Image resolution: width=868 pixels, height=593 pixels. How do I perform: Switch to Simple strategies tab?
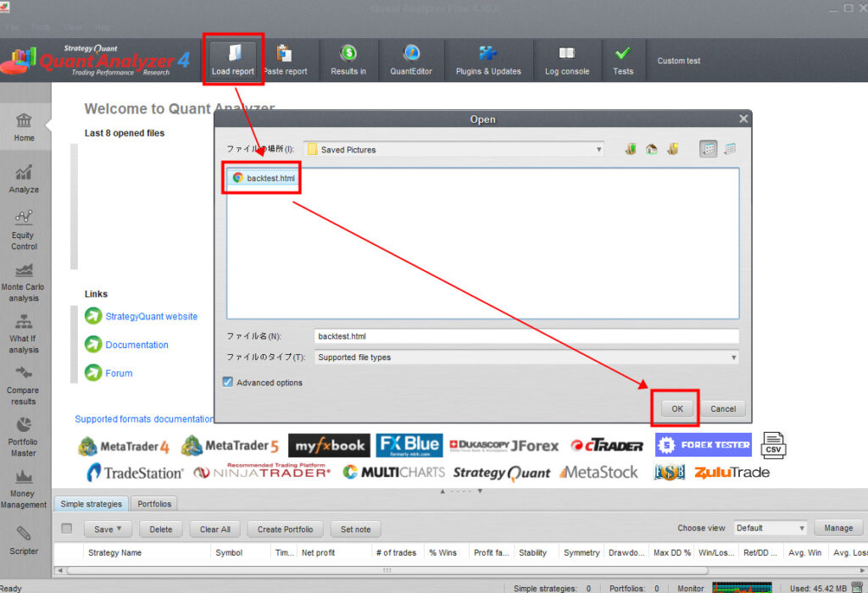(x=92, y=504)
